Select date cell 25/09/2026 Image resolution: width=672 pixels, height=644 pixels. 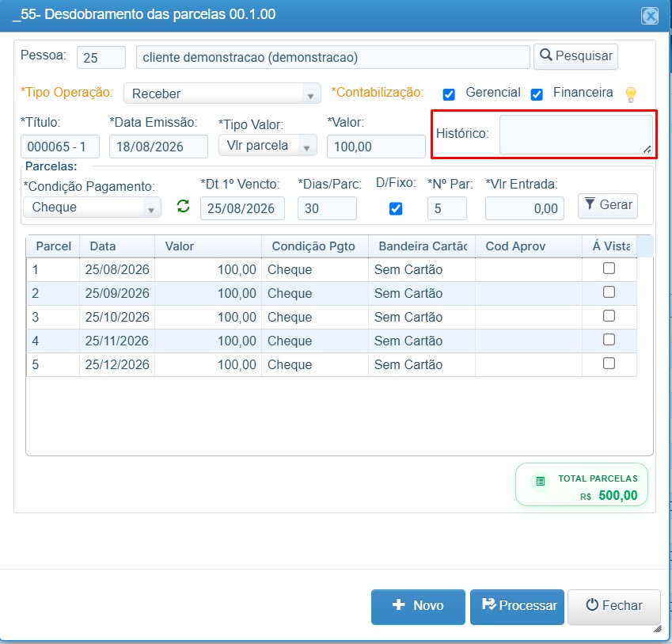tap(117, 294)
